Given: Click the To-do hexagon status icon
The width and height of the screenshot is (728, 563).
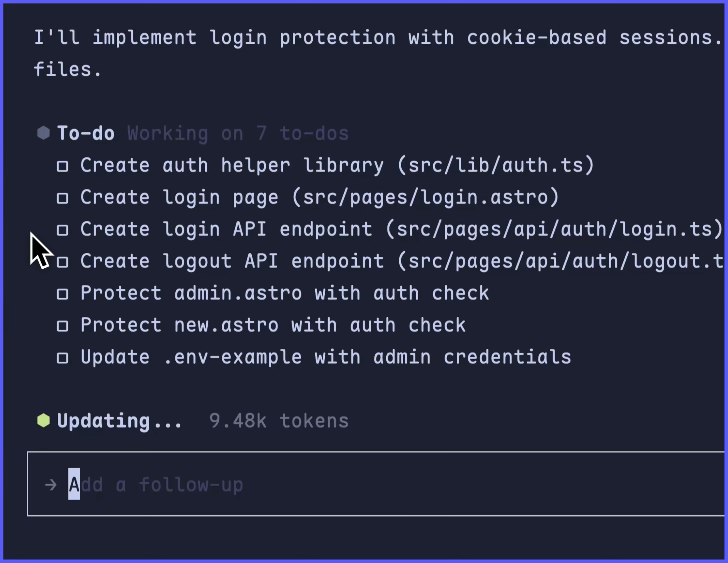Looking at the screenshot, I should [44, 133].
